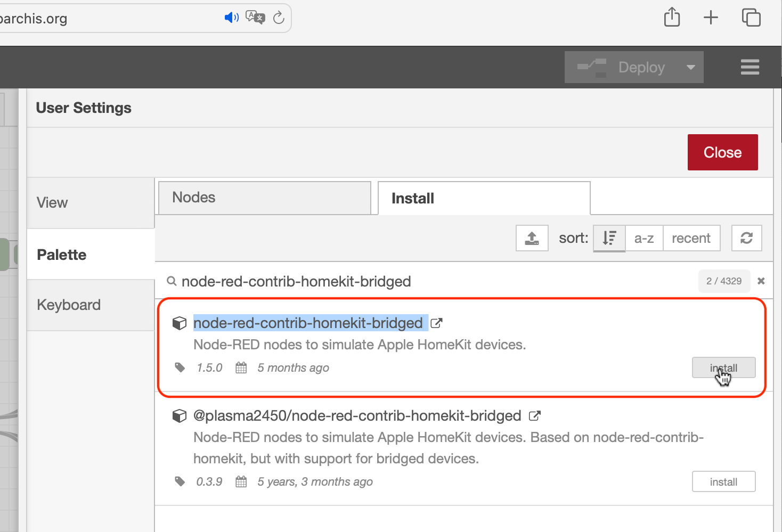Install node-red-contrib-homekit-bridged version 1.5.0

723,367
